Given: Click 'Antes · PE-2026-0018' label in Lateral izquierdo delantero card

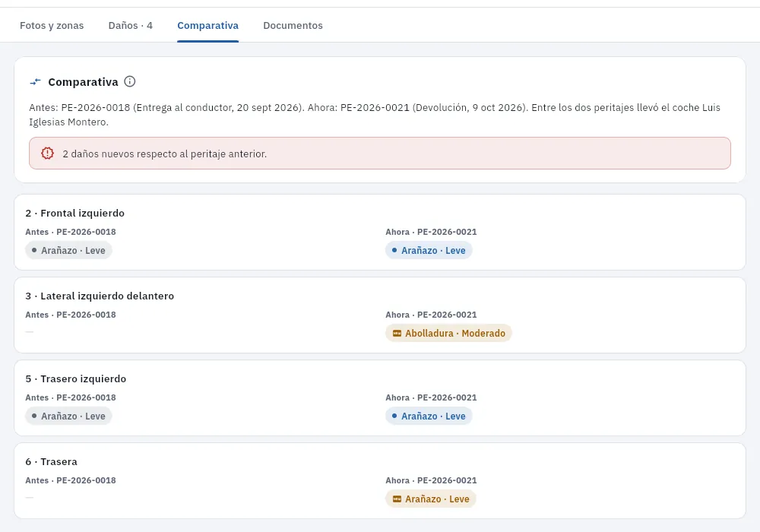Looking at the screenshot, I should (71, 315).
